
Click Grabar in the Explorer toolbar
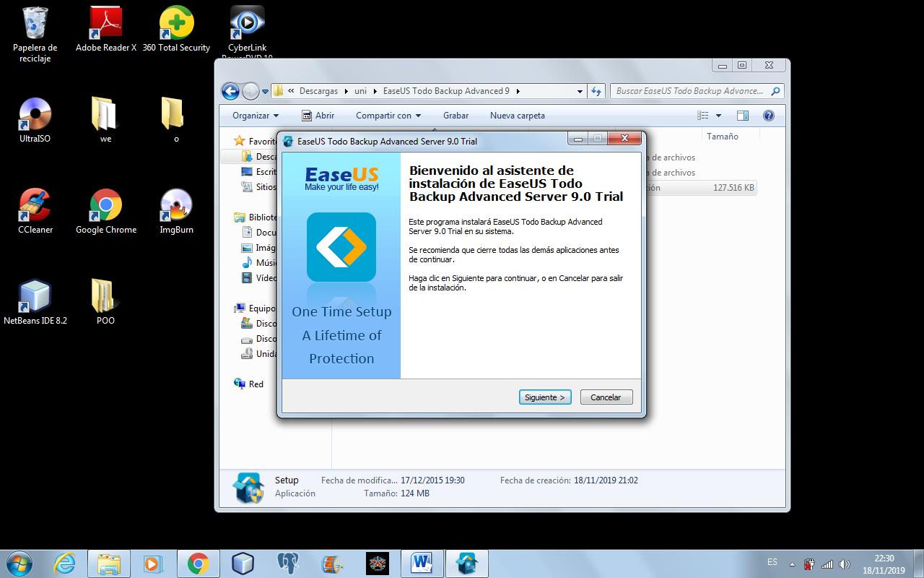(x=456, y=116)
